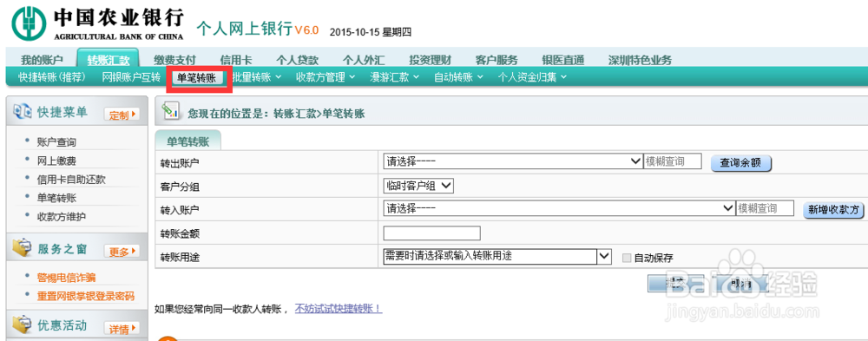Click the location breadcrumb document icon

tap(171, 110)
